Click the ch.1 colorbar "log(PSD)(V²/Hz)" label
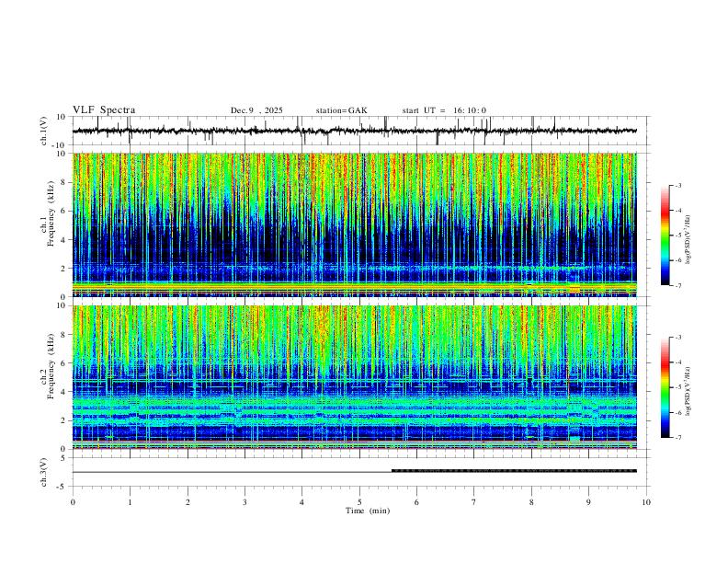This screenshot has width=728, height=563. click(688, 240)
